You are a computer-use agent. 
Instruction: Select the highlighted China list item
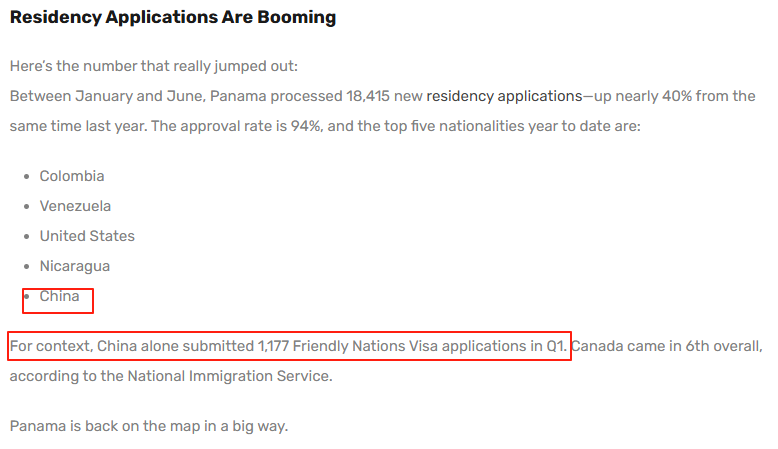60,296
